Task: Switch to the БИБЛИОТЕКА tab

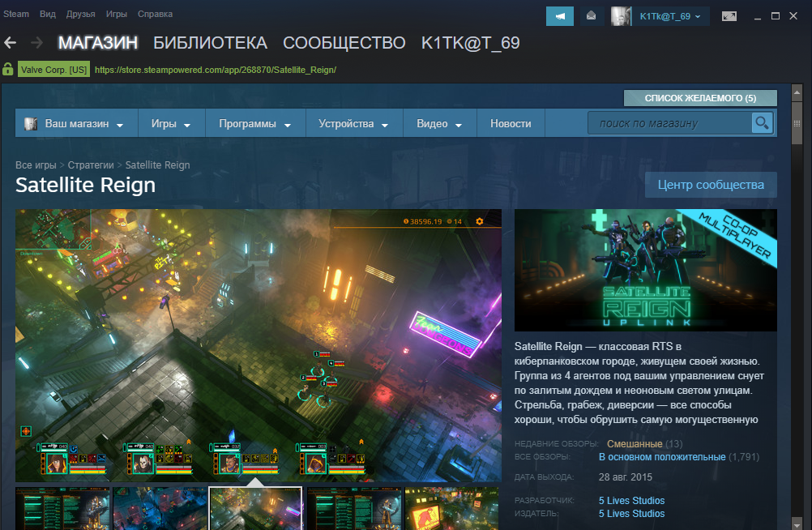Action: click(x=210, y=42)
